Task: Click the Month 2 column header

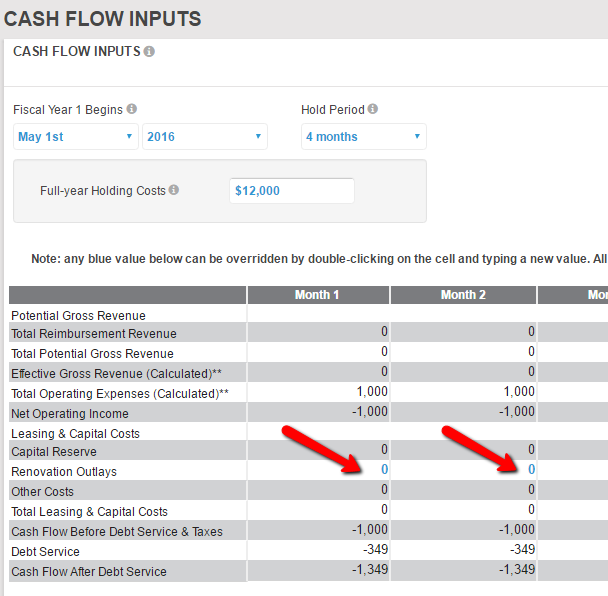Action: [463, 295]
